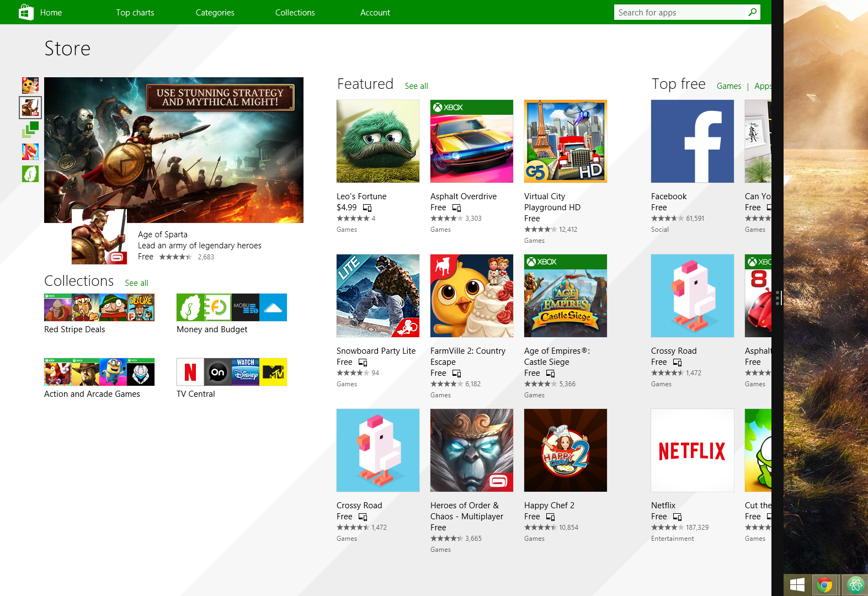Click the Windows Start button

[x=797, y=584]
